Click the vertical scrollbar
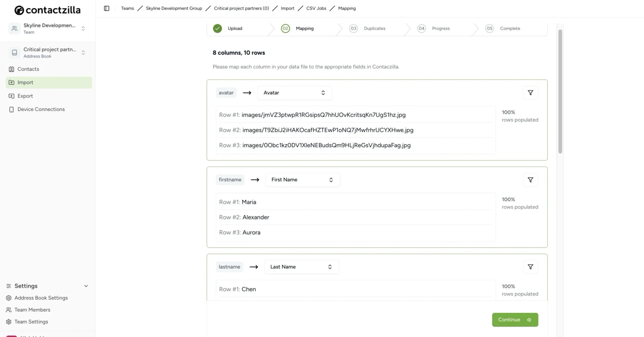The height and width of the screenshot is (337, 644). (560, 91)
